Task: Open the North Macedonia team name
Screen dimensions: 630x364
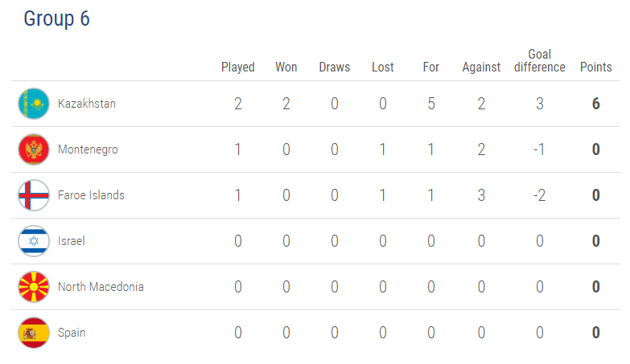Action: point(101,287)
